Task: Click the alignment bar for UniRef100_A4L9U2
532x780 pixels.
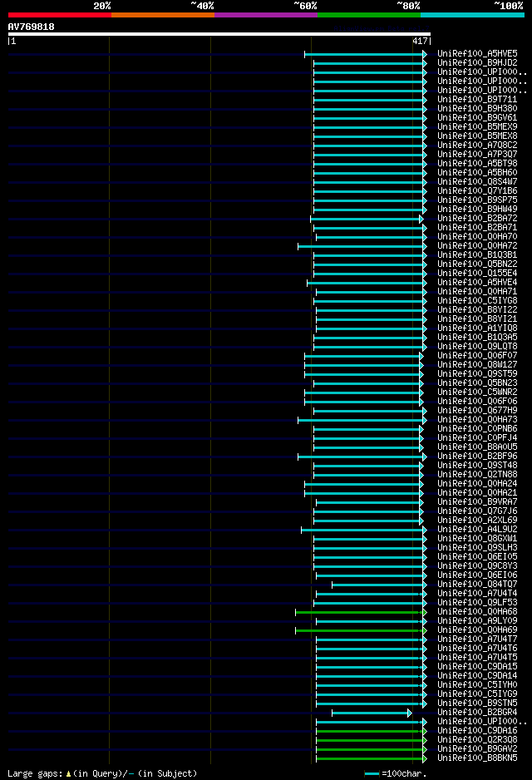Action: pyautogui.click(x=364, y=531)
